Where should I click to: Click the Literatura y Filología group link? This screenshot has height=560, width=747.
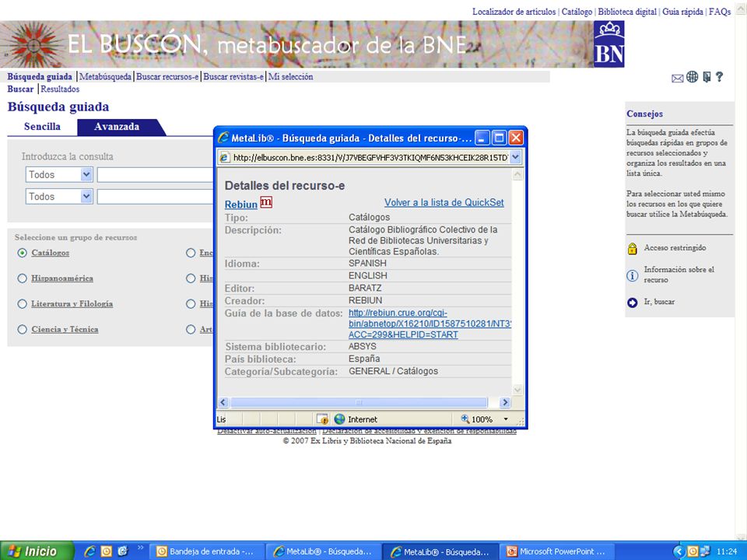tap(72, 304)
